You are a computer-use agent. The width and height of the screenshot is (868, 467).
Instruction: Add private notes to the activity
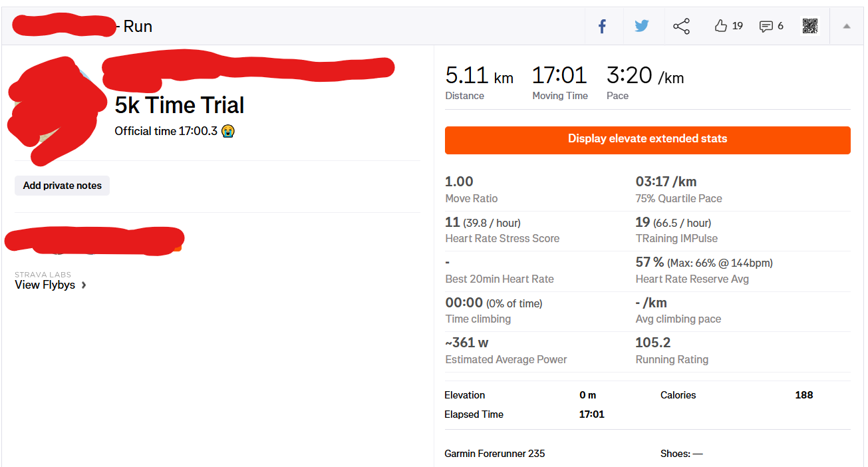[63, 186]
